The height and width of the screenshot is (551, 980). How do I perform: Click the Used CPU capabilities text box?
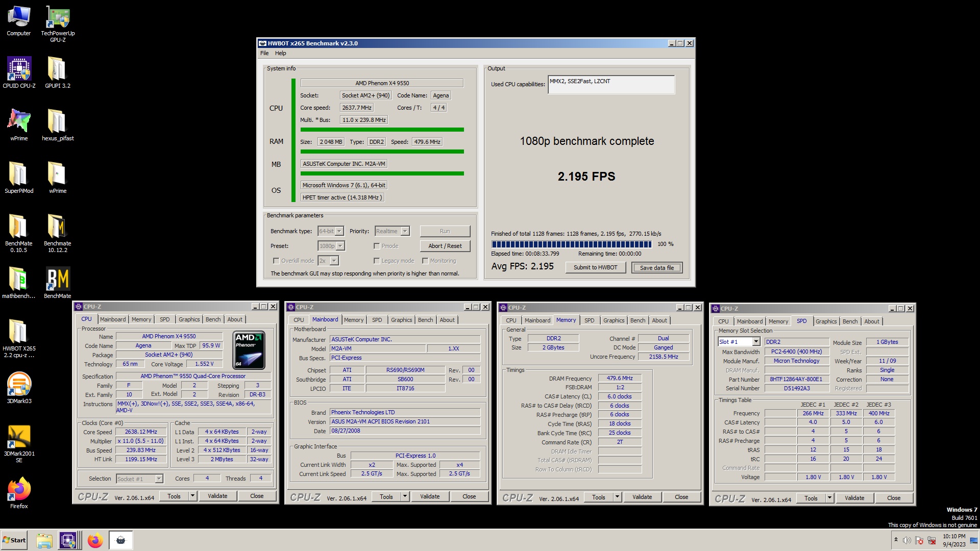611,85
